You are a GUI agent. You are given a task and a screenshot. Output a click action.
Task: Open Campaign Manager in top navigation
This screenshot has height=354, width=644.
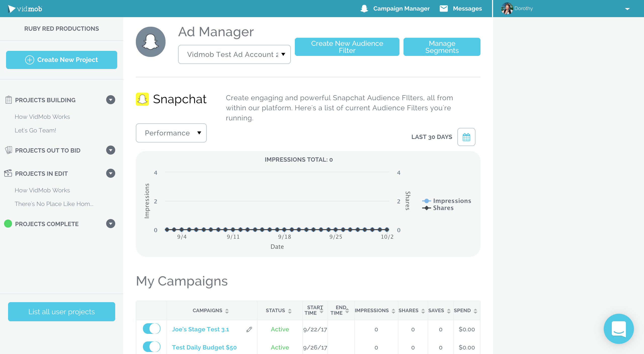pyautogui.click(x=401, y=9)
